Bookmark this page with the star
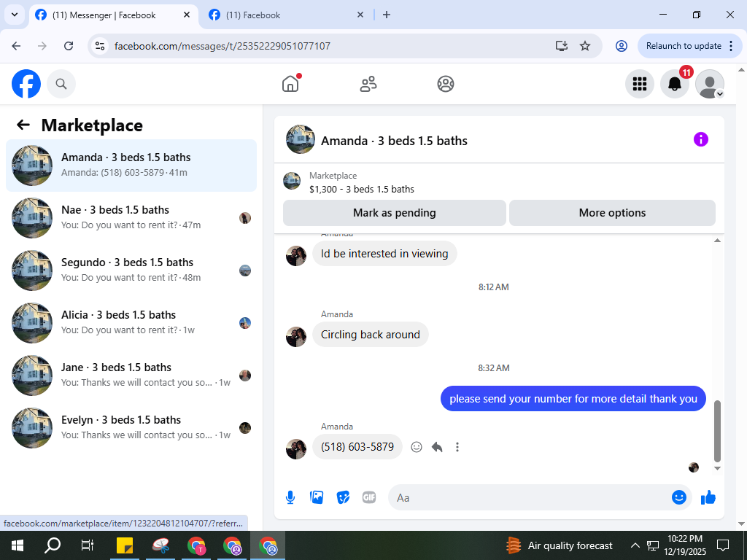The image size is (747, 560). pos(585,46)
